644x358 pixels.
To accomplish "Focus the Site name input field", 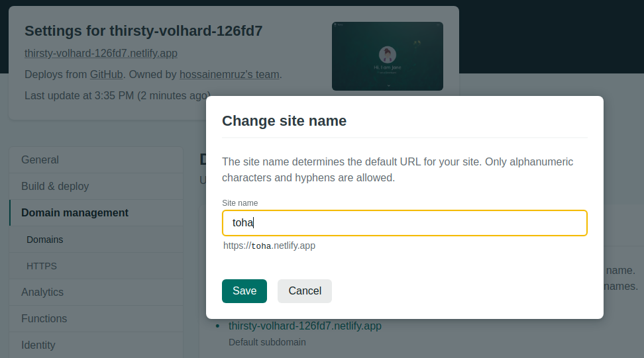I will 404,223.
